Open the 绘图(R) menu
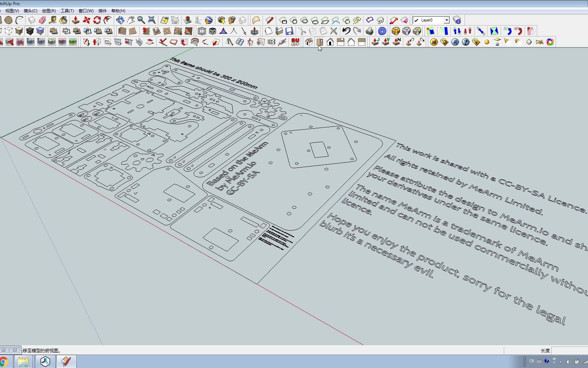 click(49, 11)
